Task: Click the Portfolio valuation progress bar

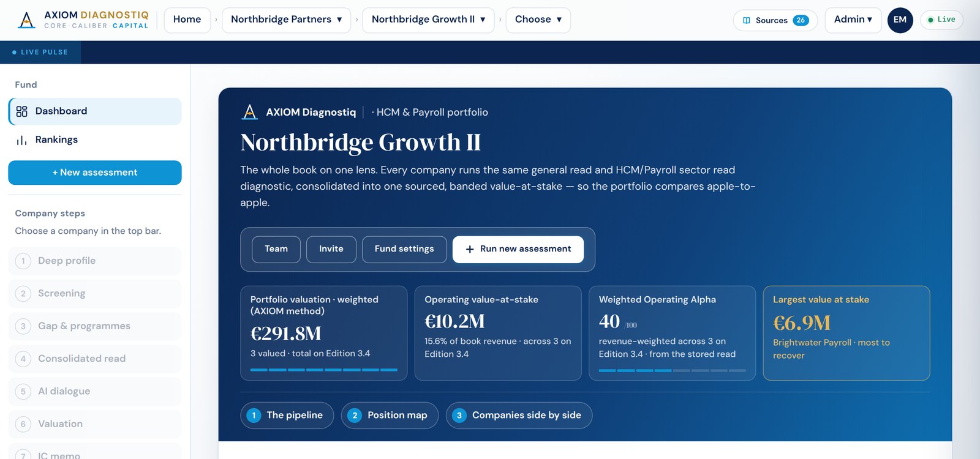Action: point(324,370)
